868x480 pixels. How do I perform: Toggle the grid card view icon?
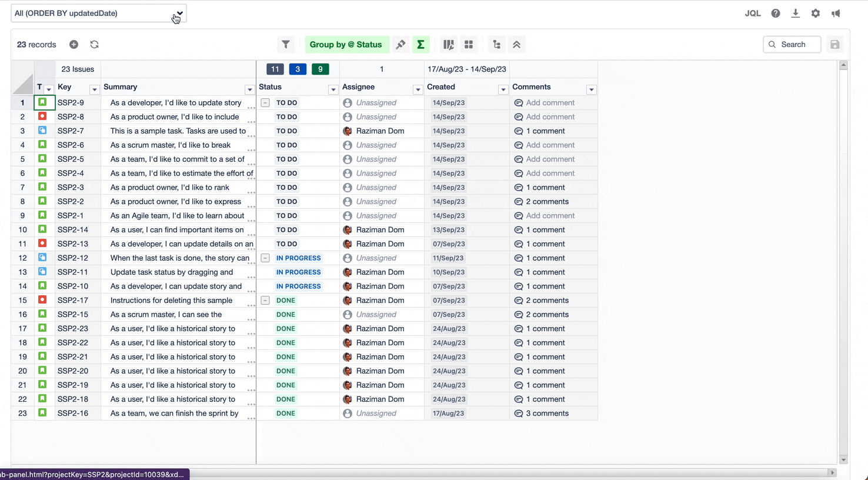pyautogui.click(x=469, y=45)
